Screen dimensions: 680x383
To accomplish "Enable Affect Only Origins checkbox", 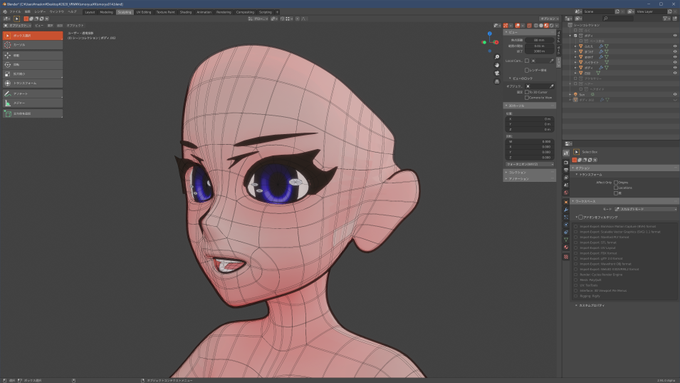I will click(616, 183).
